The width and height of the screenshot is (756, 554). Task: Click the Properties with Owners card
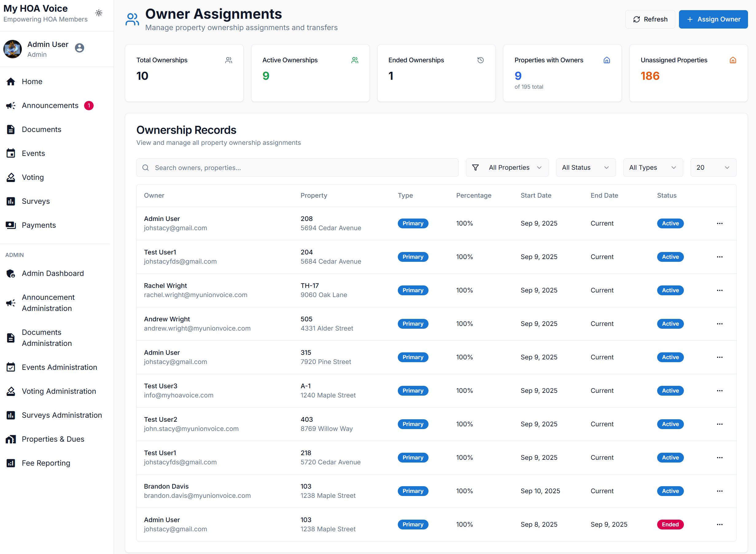[562, 73]
